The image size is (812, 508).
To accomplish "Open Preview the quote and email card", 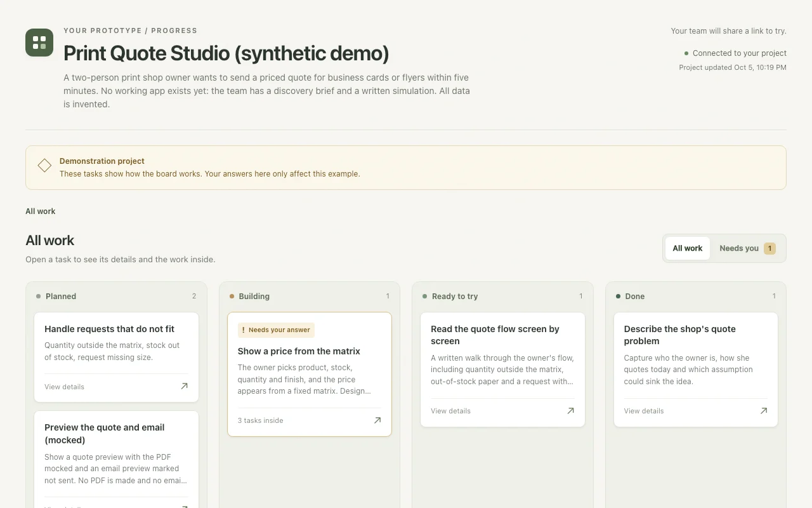I will click(x=116, y=458).
